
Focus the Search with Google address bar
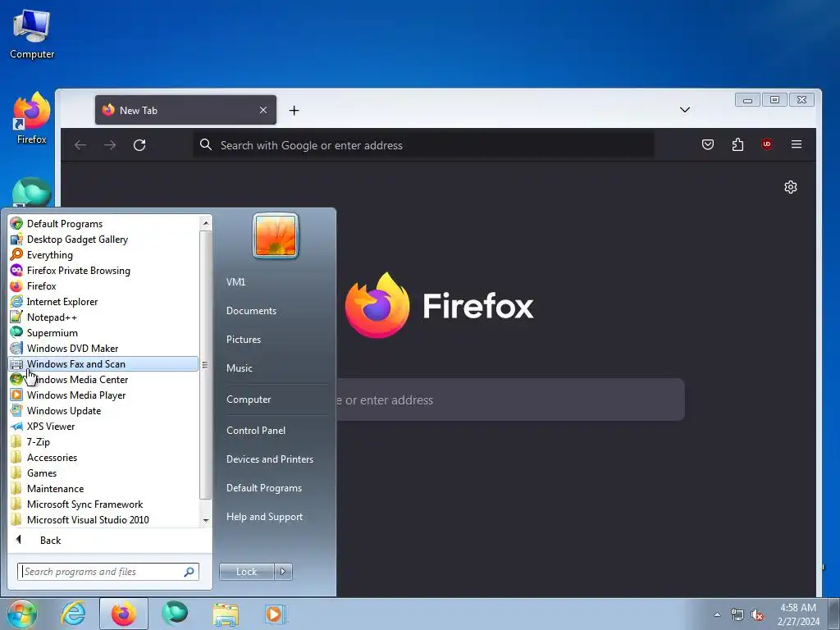point(423,145)
